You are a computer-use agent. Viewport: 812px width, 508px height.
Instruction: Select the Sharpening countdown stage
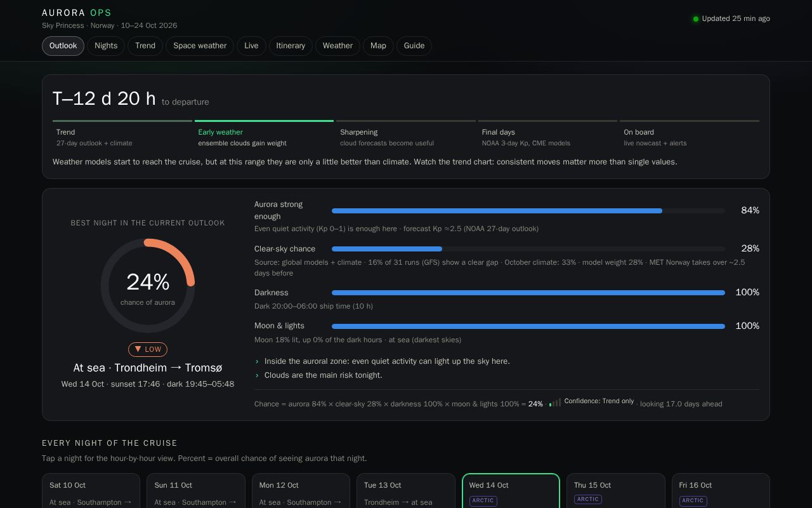click(406, 134)
